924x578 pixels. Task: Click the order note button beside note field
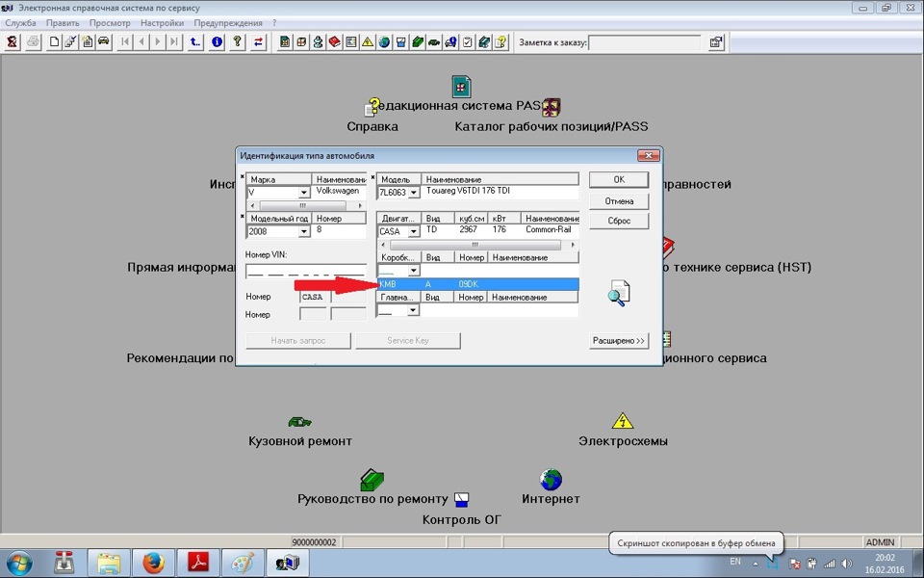pyautogui.click(x=716, y=41)
